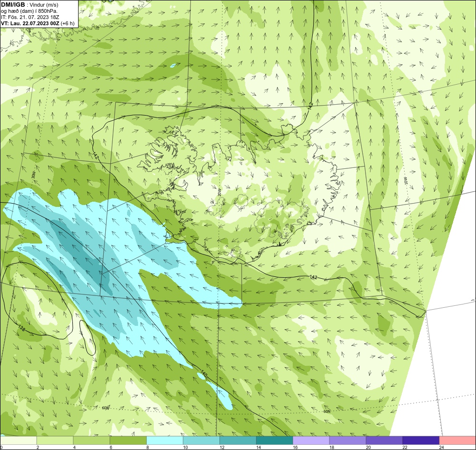Click the legend value '24'
The height and width of the screenshot is (450, 476).
pyautogui.click(x=442, y=447)
